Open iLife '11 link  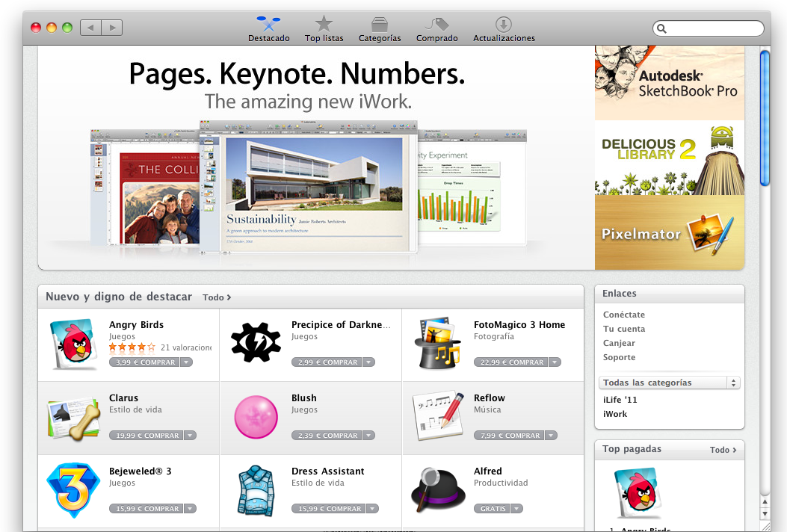(620, 400)
